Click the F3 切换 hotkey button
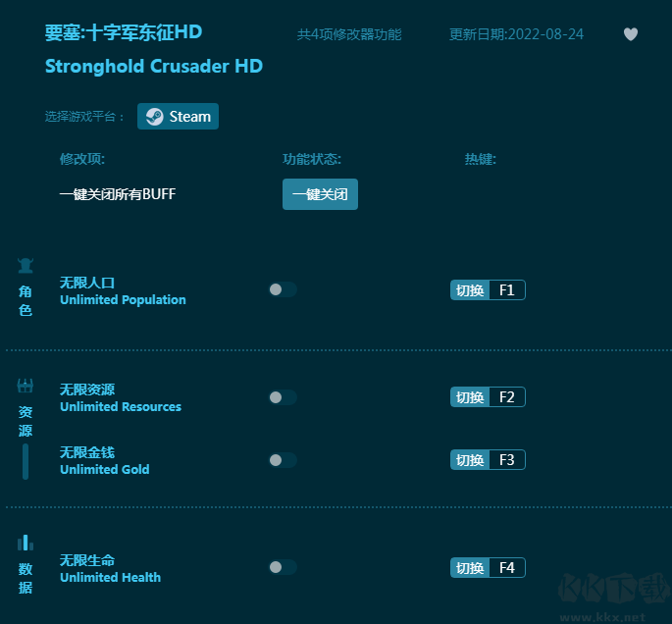This screenshot has height=624, width=672. [488, 460]
